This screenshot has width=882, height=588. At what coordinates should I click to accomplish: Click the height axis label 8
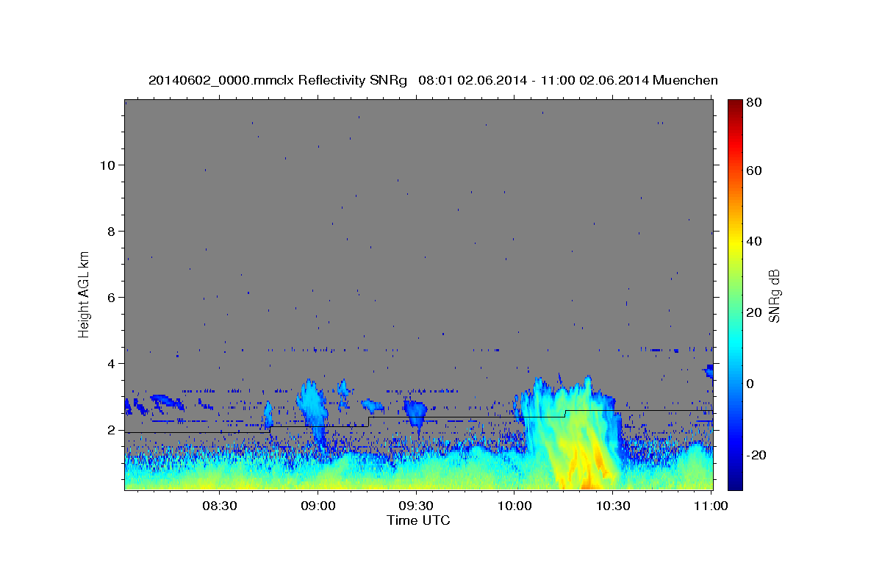click(x=112, y=232)
